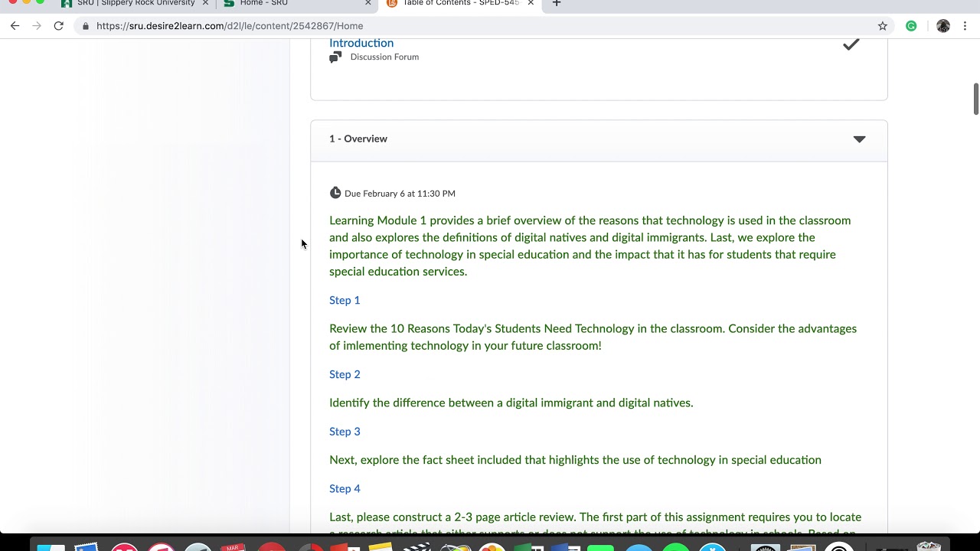The height and width of the screenshot is (551, 980).
Task: Bookmark this page with the star icon
Action: [883, 26]
